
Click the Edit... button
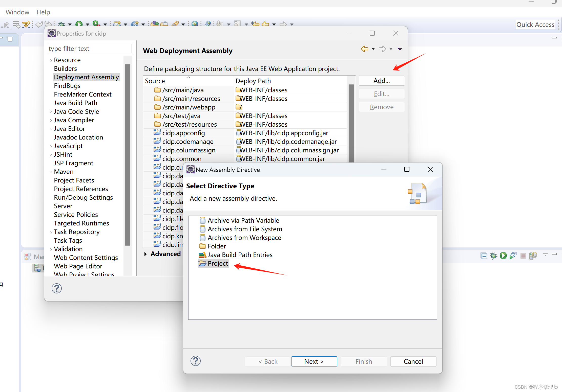point(382,94)
